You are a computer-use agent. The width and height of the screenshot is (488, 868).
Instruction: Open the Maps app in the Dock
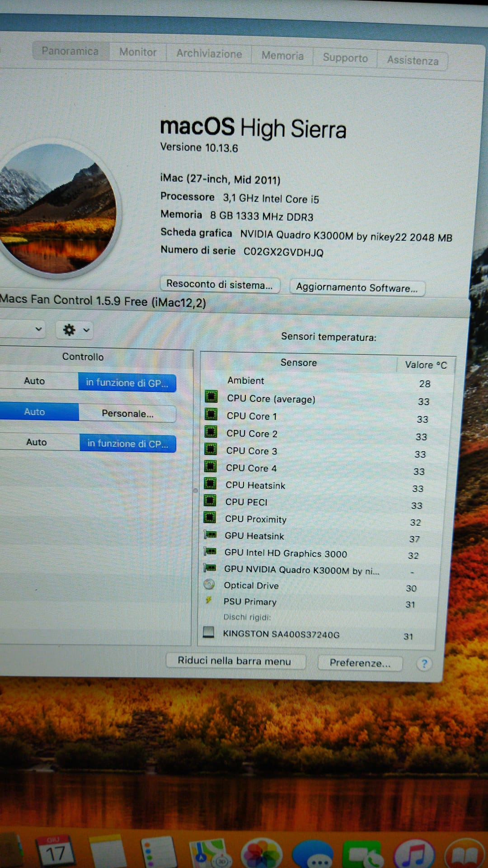(x=210, y=854)
